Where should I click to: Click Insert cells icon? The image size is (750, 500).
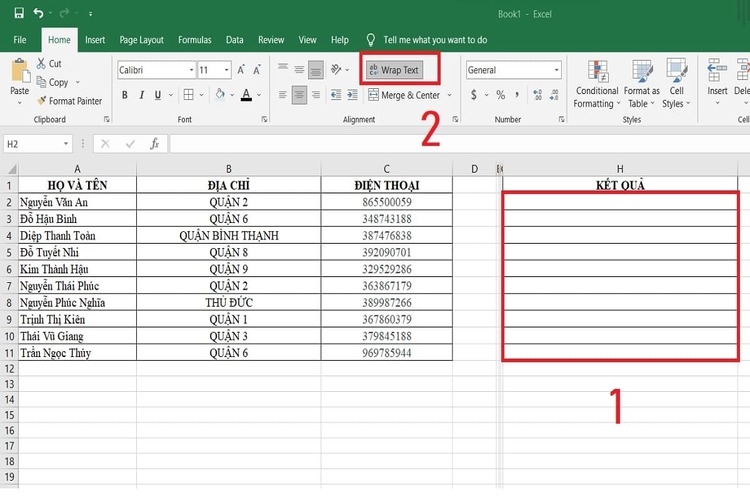(x=717, y=70)
